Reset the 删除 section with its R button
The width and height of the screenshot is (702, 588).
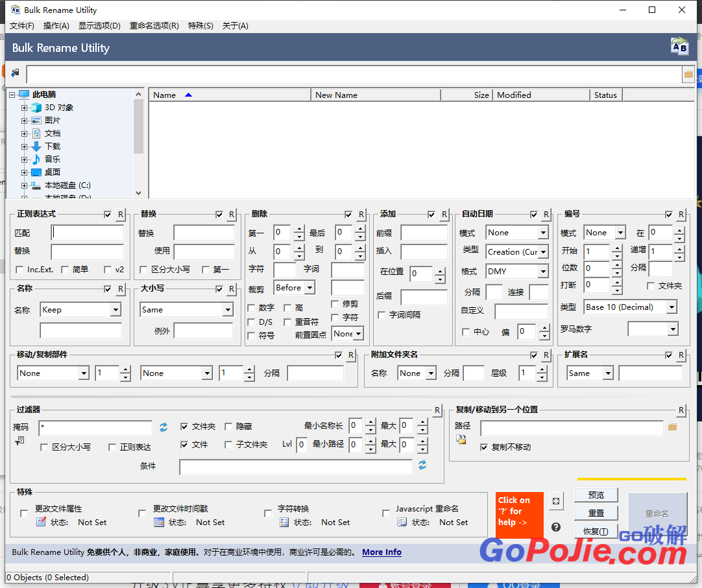(361, 215)
